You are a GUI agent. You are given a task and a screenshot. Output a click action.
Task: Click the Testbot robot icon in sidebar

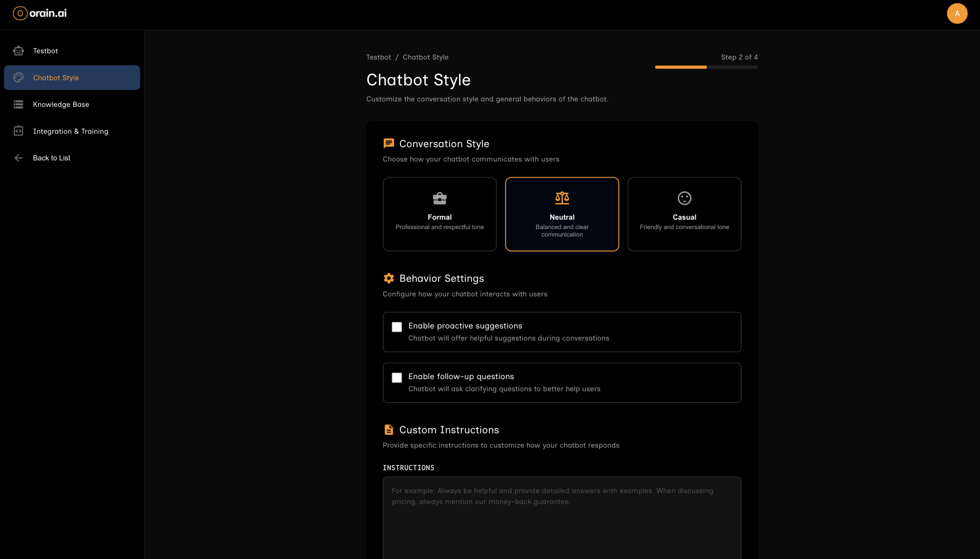coord(18,51)
